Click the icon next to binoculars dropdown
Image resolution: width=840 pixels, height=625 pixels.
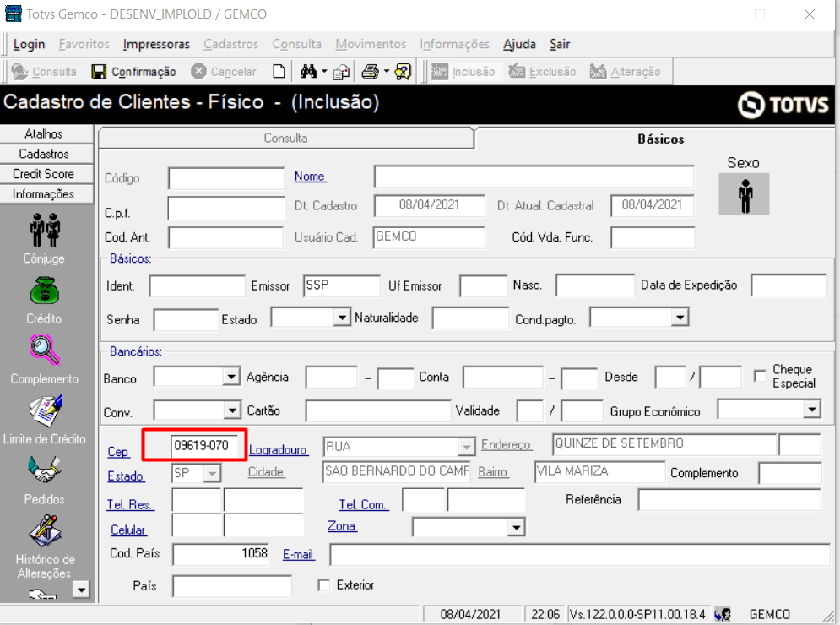point(341,72)
